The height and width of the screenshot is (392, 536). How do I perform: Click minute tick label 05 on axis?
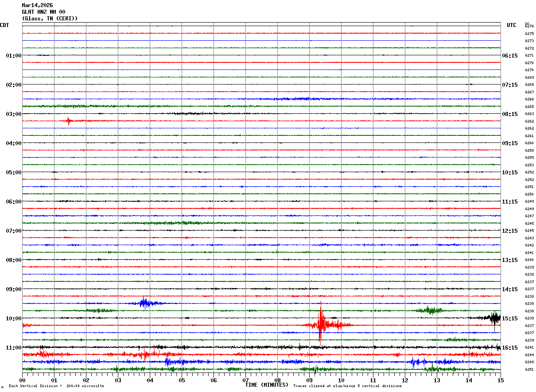pyautogui.click(x=182, y=380)
